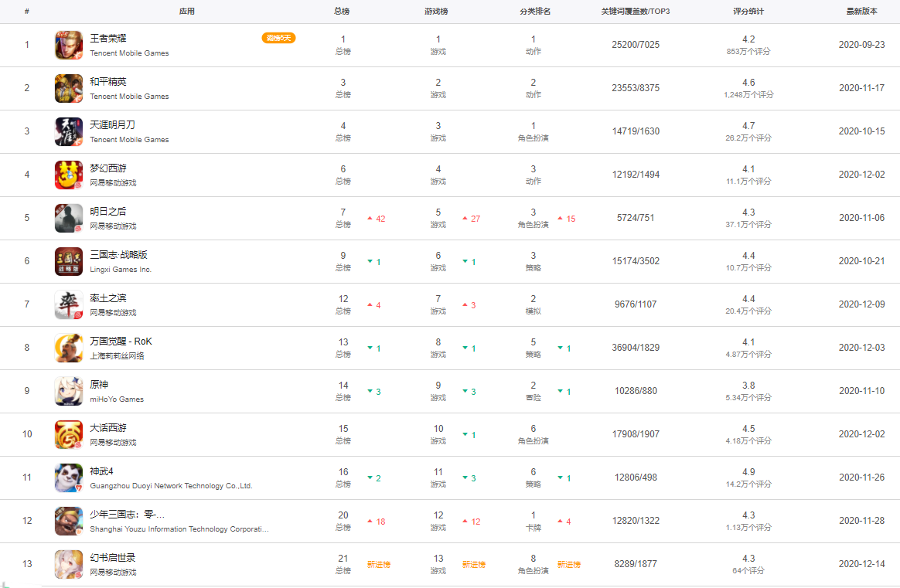Open the 和平精英 game icon
900x588 pixels.
click(x=69, y=88)
